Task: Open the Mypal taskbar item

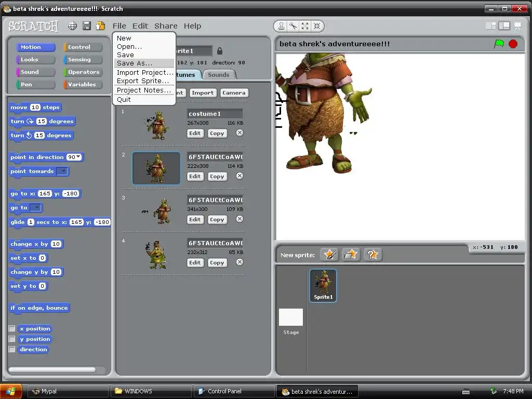Action: pyautogui.click(x=68, y=391)
